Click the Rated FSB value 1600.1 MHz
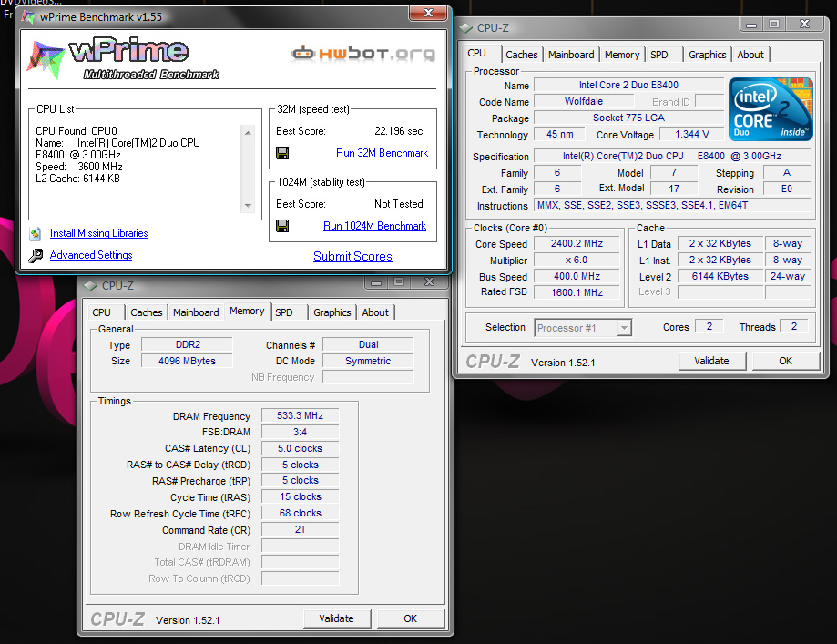 [x=577, y=292]
